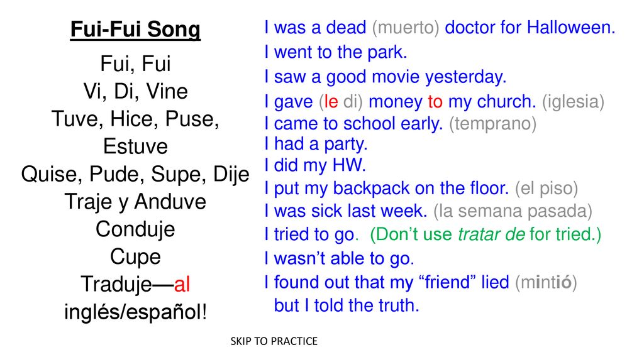Screen dimensions: 644x362
Task: Click the line "I saw a good movie yesterday."
Action: coord(386,77)
